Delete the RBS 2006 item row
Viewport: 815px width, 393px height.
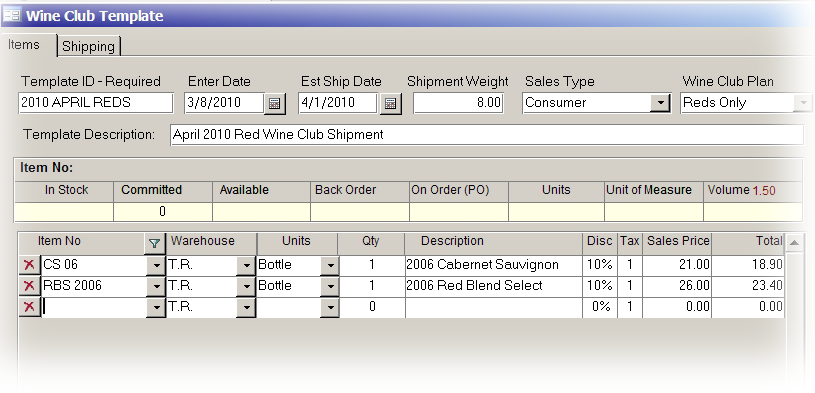tap(29, 285)
